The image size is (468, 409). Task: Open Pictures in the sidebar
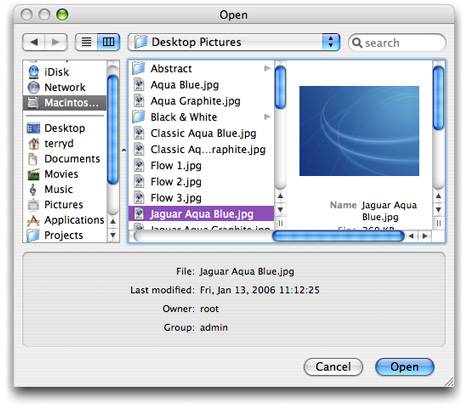pyautogui.click(x=65, y=205)
